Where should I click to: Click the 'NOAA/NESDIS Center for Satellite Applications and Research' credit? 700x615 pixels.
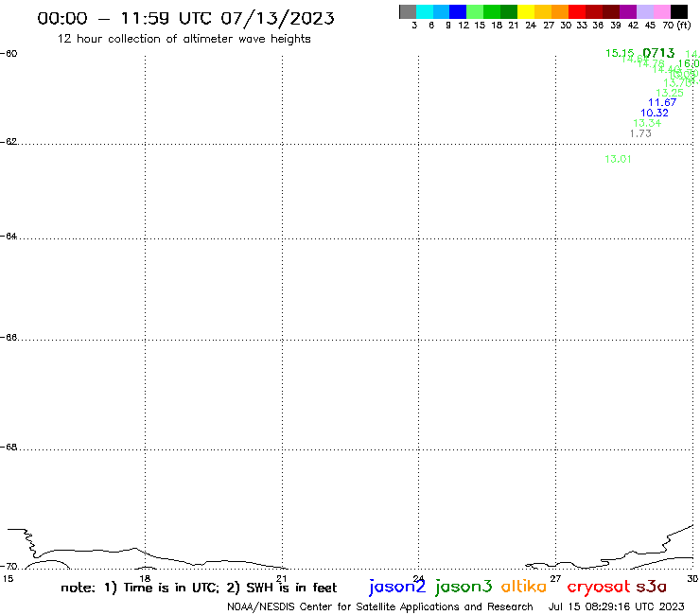(x=380, y=606)
